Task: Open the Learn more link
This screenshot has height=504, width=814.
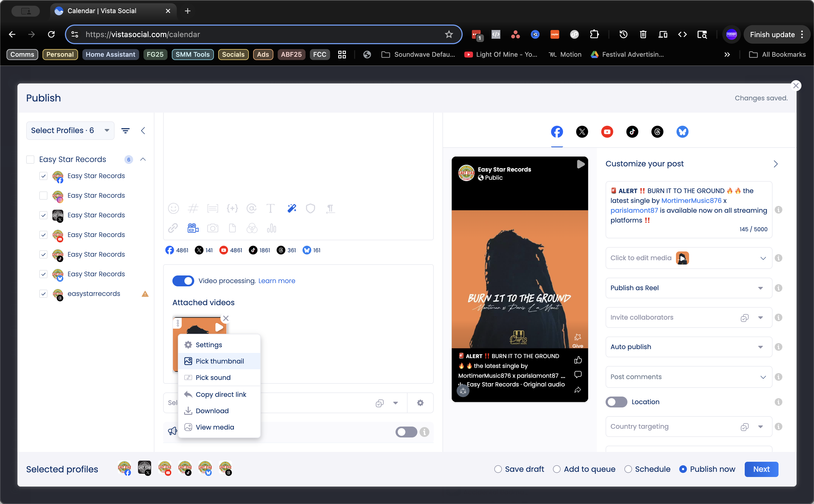Action: (x=277, y=281)
